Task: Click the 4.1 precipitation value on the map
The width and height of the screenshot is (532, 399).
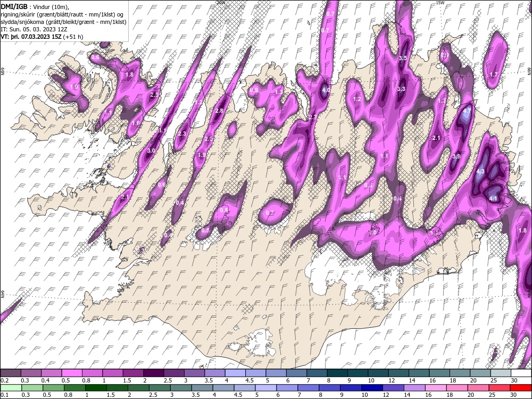Action: pos(493,198)
